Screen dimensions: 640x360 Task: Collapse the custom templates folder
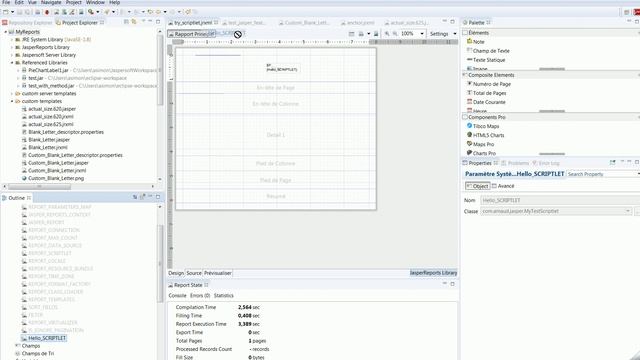click(12, 101)
